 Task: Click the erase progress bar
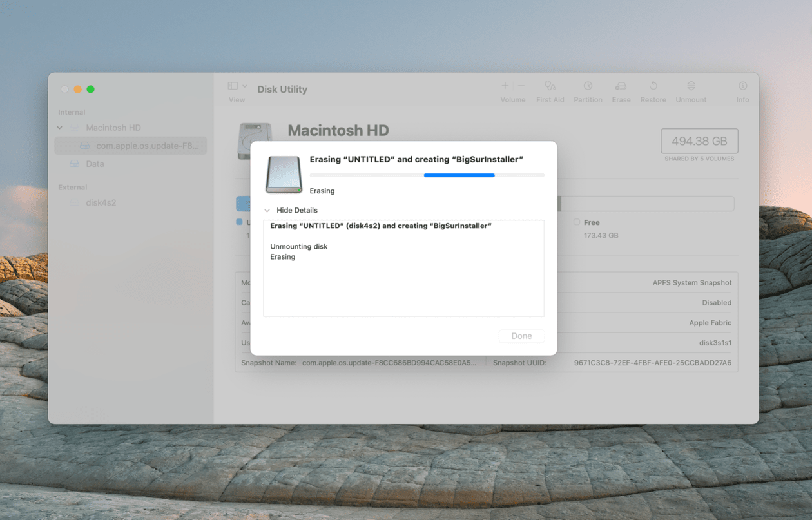click(427, 175)
